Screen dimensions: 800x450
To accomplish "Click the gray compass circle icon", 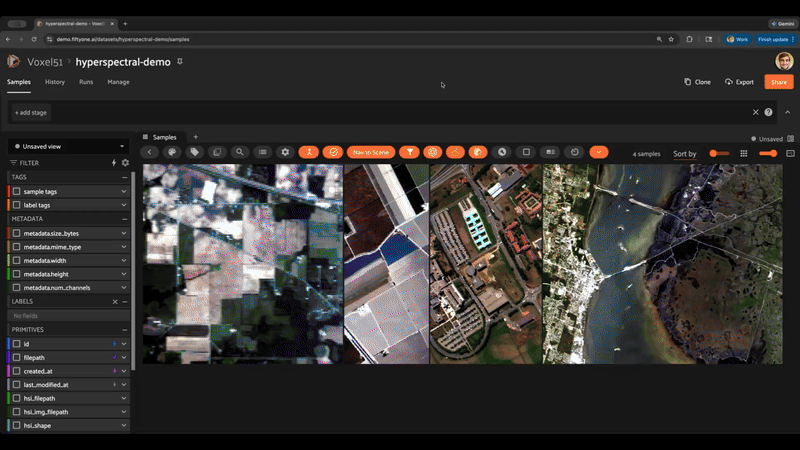I will pyautogui.click(x=502, y=152).
